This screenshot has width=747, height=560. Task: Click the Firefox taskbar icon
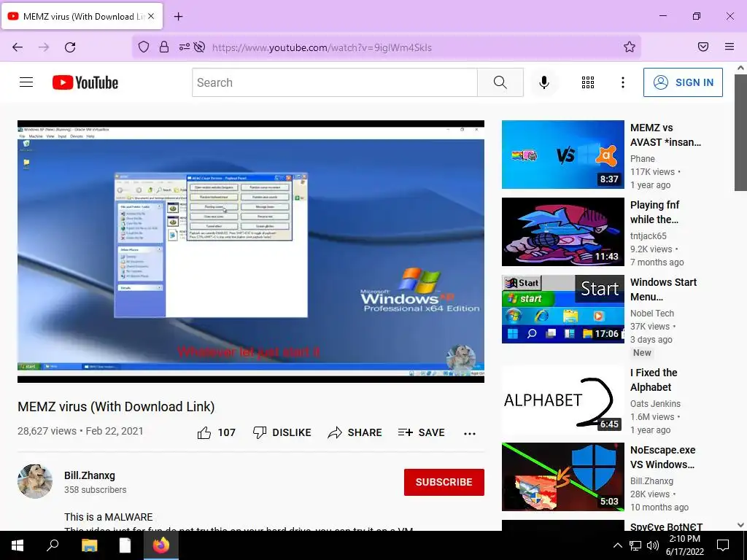pyautogui.click(x=161, y=545)
